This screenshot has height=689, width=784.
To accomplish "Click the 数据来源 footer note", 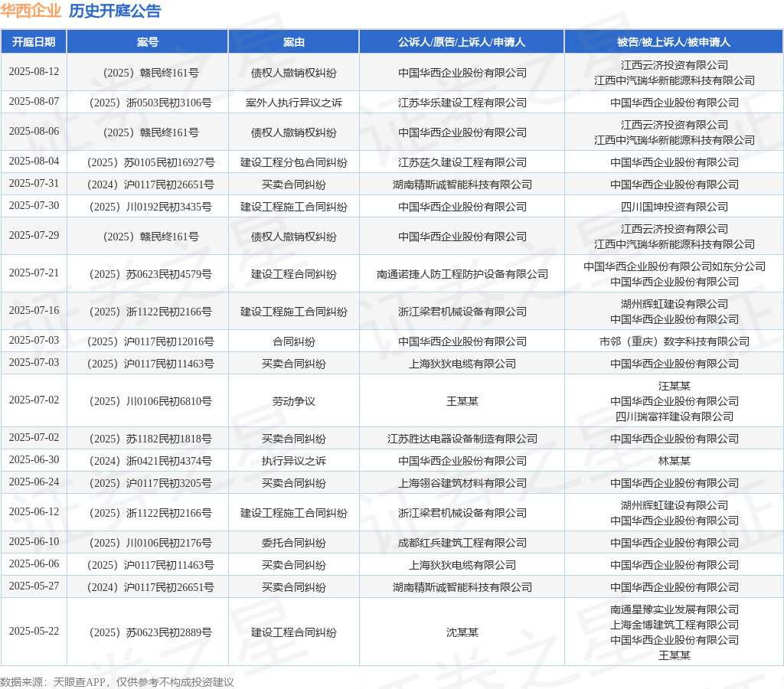I will 116,682.
